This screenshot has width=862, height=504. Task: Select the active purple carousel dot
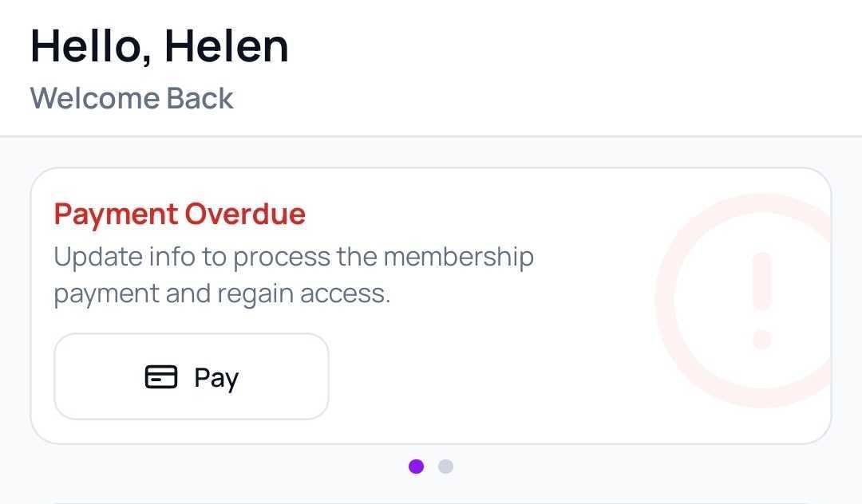click(x=416, y=467)
